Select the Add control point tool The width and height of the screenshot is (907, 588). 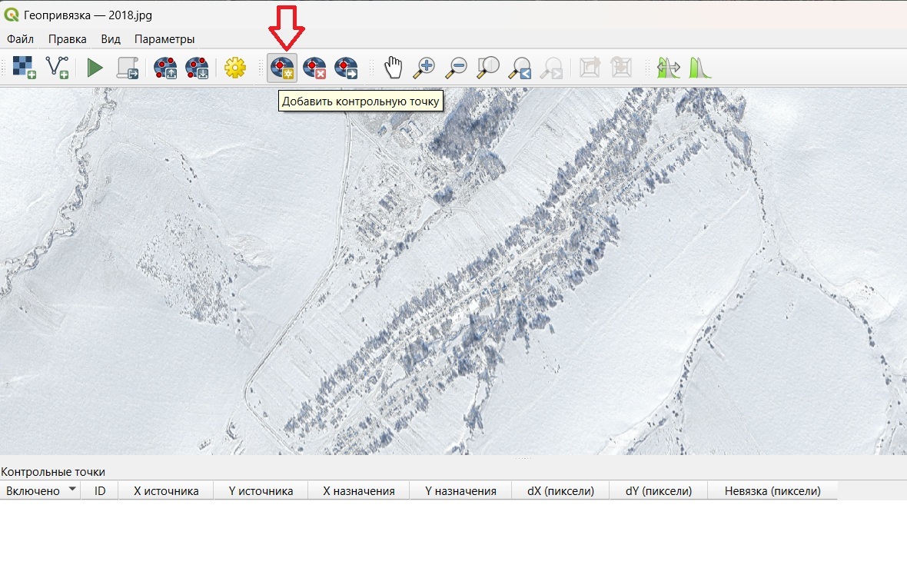point(282,68)
